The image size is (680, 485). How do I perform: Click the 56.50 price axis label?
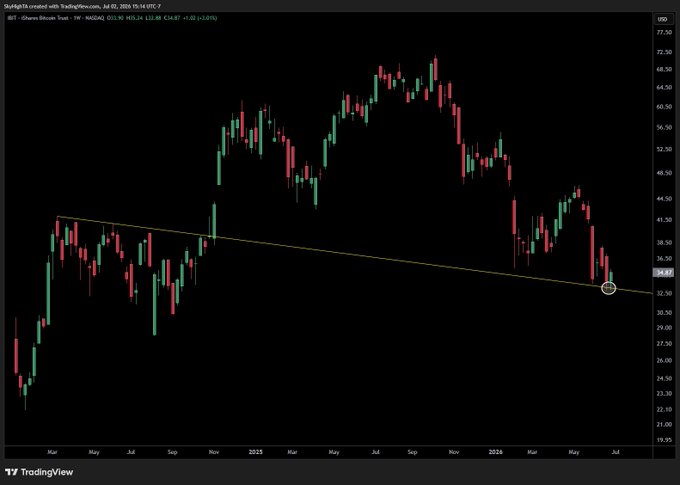tap(664, 128)
